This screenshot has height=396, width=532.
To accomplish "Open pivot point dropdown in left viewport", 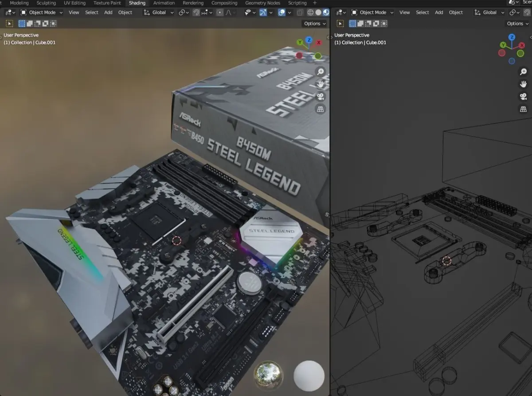I will pos(184,12).
